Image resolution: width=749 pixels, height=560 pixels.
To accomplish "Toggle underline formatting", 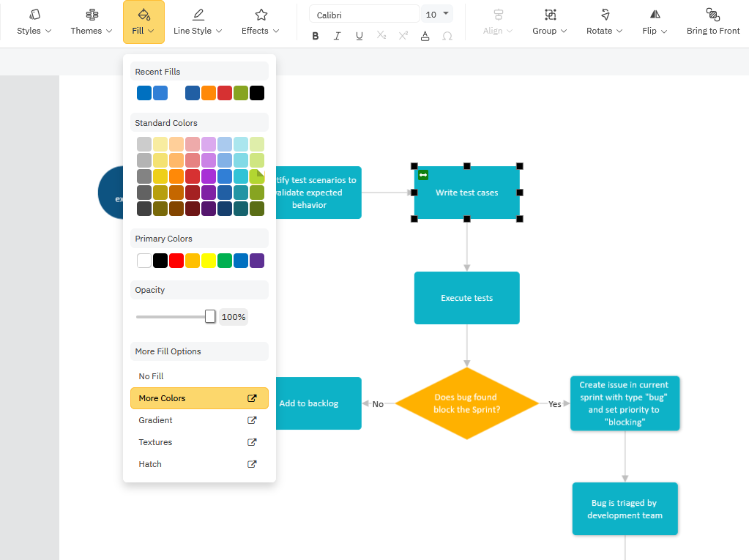I will (x=359, y=35).
